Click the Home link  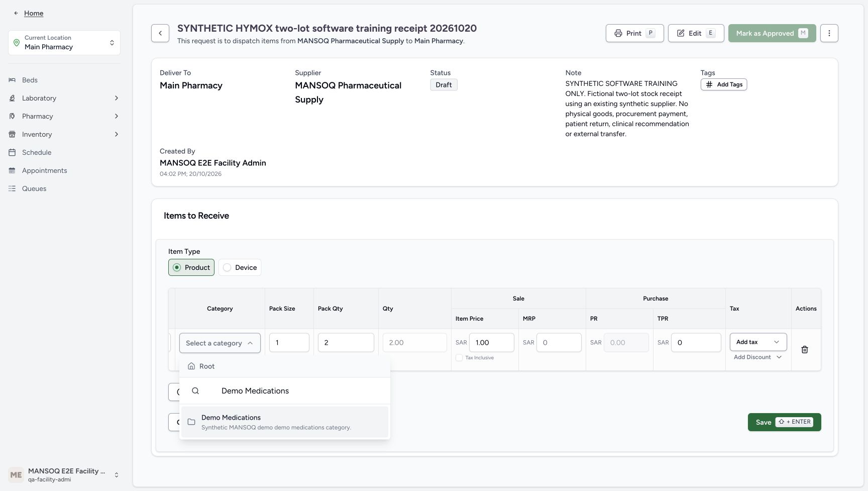(34, 13)
